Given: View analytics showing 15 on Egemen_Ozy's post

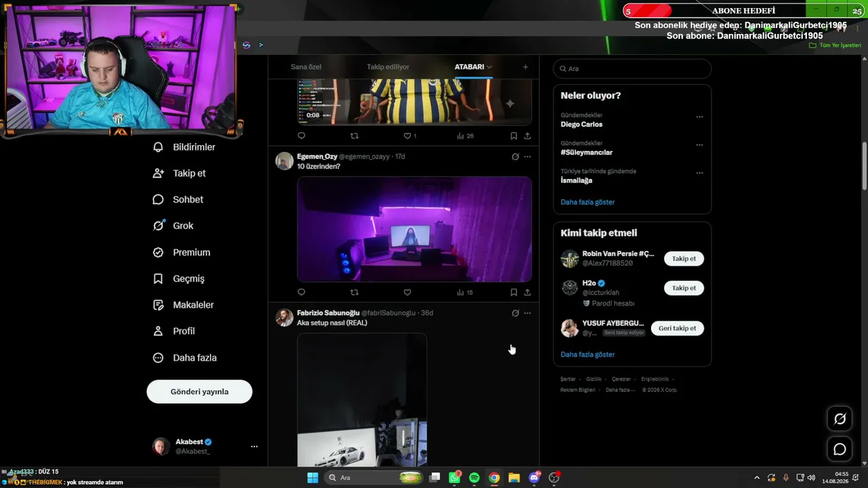Looking at the screenshot, I should click(465, 292).
